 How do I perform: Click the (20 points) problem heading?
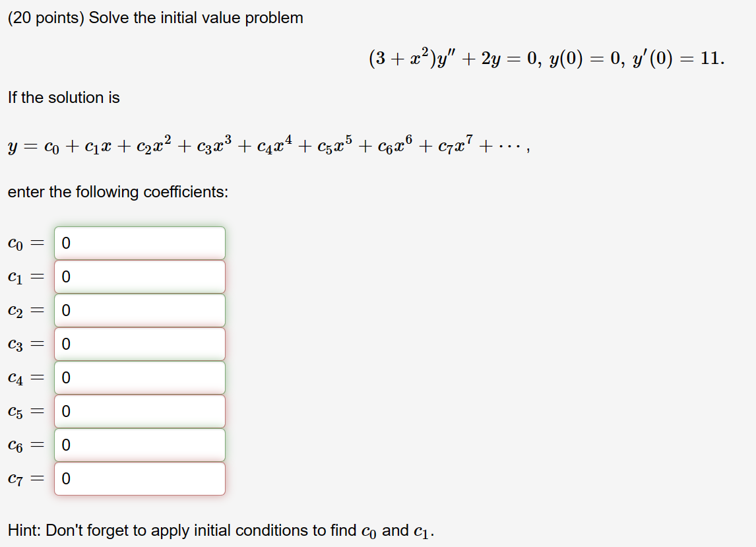pyautogui.click(x=155, y=18)
